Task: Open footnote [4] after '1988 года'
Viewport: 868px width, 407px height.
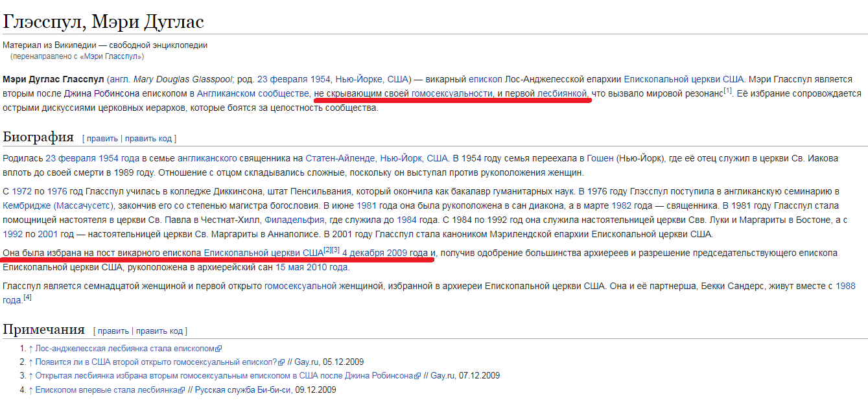Action: [27, 297]
